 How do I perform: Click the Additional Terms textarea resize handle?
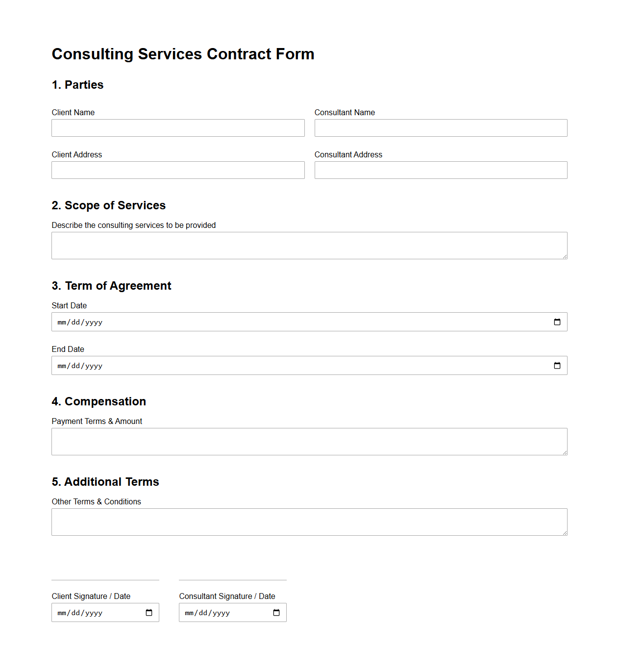(x=565, y=533)
